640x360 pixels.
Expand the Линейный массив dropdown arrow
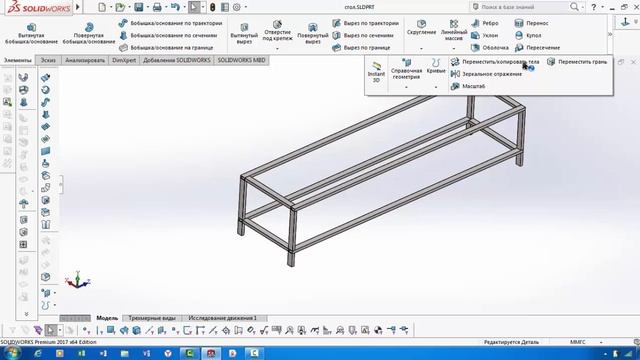point(453,49)
